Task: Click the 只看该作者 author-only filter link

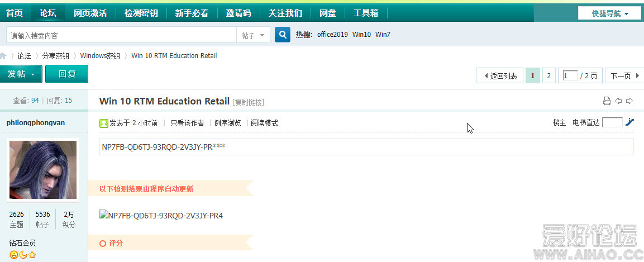Action: click(187, 123)
